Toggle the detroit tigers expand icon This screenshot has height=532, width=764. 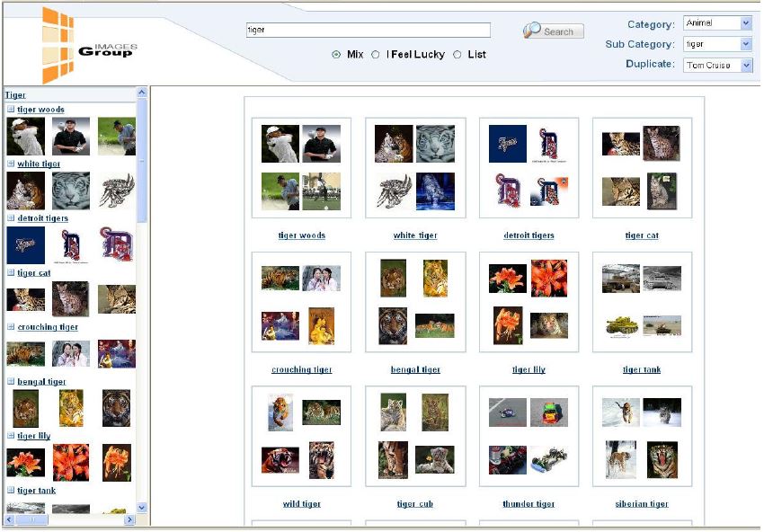(11, 218)
